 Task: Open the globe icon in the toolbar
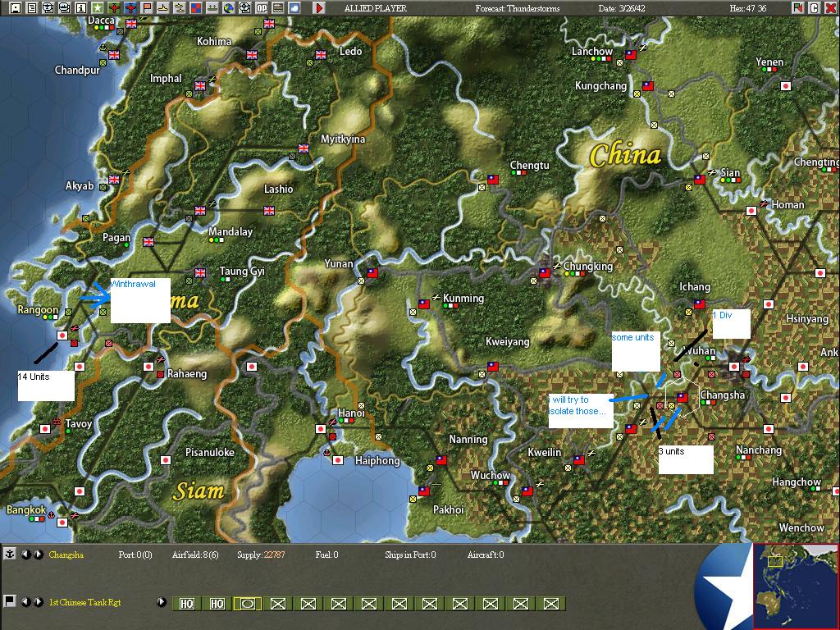click(229, 8)
